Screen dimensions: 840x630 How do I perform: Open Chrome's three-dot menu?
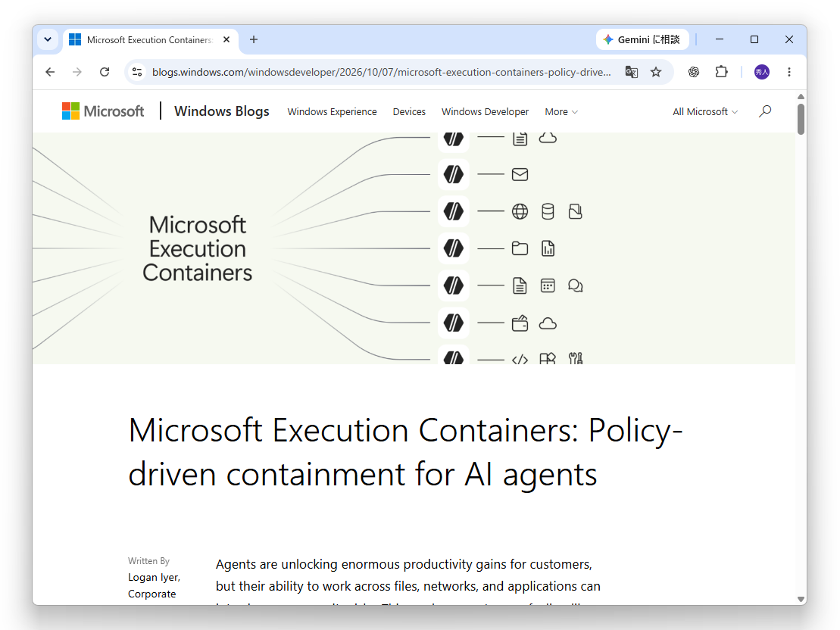coord(789,72)
